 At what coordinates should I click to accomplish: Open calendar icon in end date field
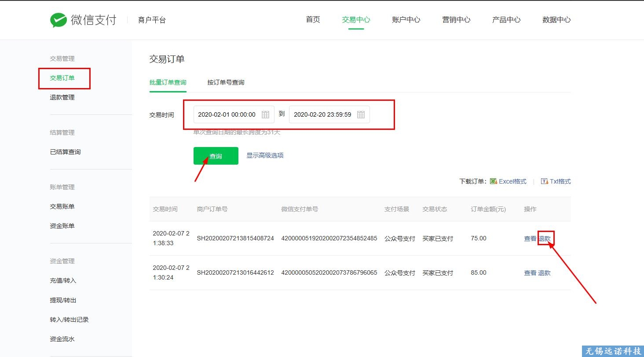coord(361,114)
